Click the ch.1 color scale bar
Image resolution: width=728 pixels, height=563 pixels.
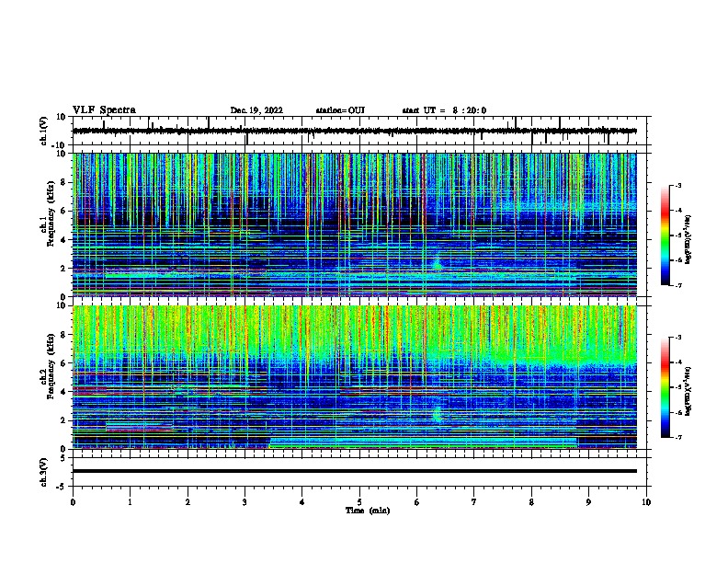tap(665, 236)
